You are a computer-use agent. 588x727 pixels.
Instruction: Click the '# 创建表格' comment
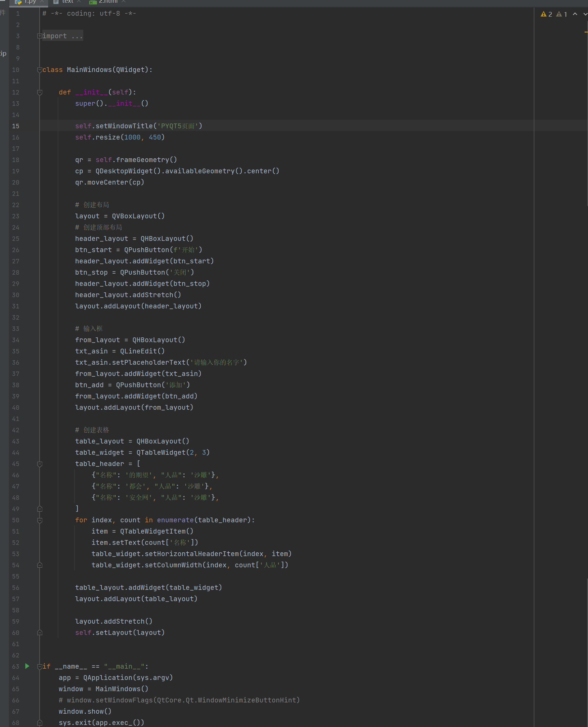(x=92, y=430)
